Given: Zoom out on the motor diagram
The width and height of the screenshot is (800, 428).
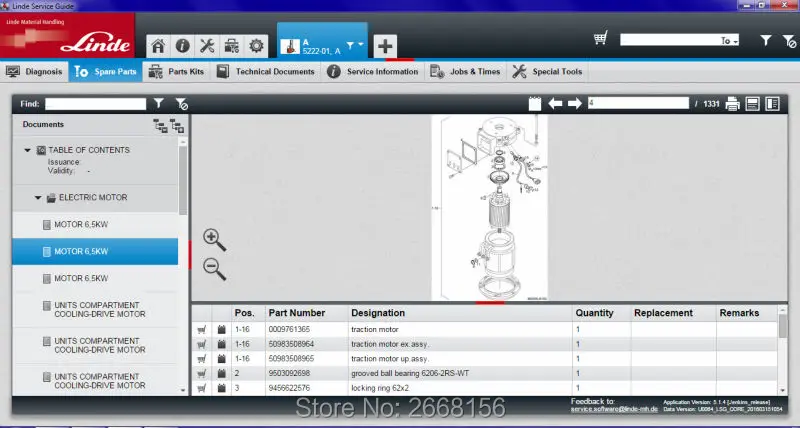Looking at the screenshot, I should click(x=214, y=269).
